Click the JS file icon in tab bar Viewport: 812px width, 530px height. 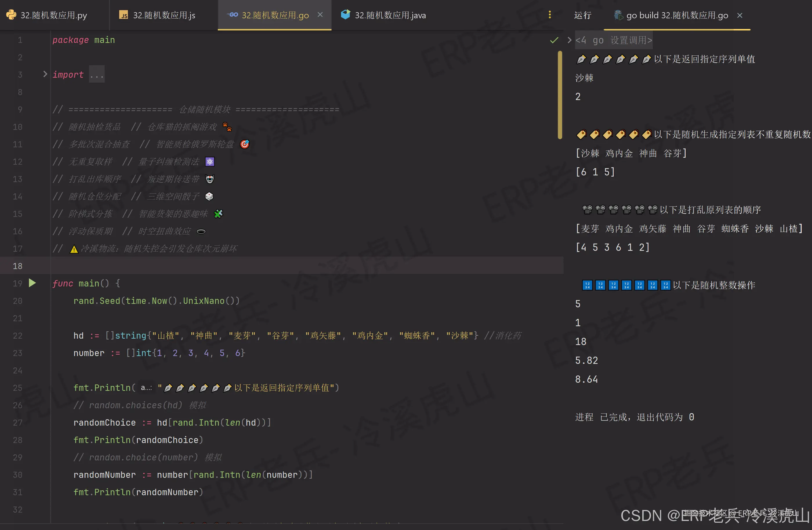pyautogui.click(x=123, y=15)
